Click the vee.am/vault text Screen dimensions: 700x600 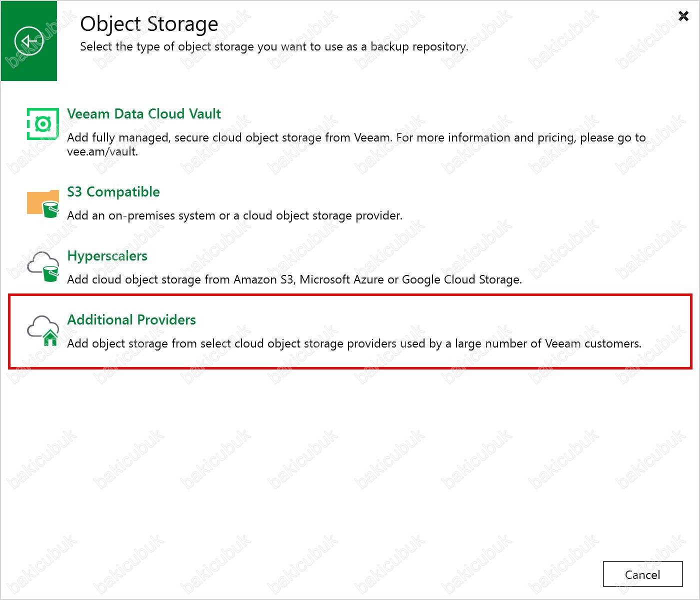tap(102, 151)
